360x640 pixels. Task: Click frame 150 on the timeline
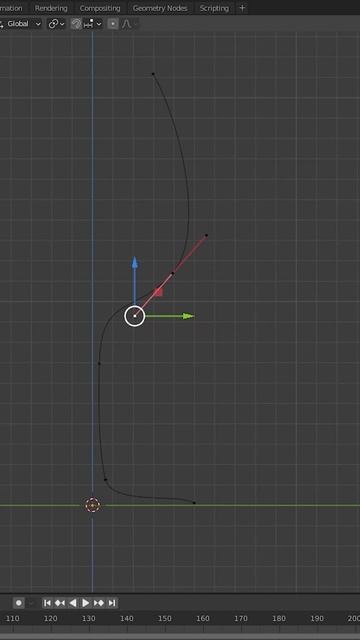click(x=164, y=618)
